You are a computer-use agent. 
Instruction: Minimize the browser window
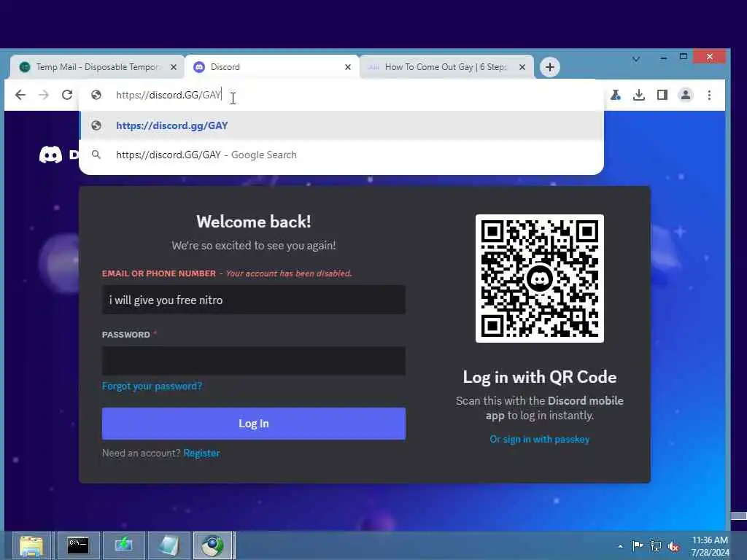tap(664, 58)
